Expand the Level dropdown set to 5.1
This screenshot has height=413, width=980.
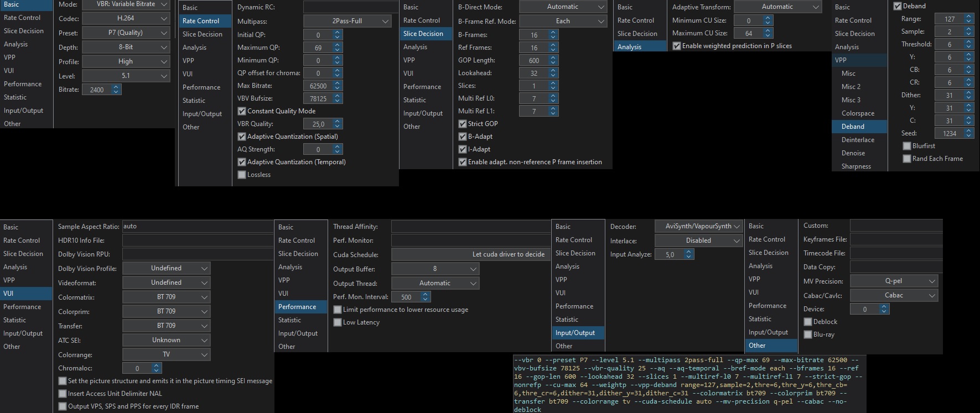(x=126, y=76)
